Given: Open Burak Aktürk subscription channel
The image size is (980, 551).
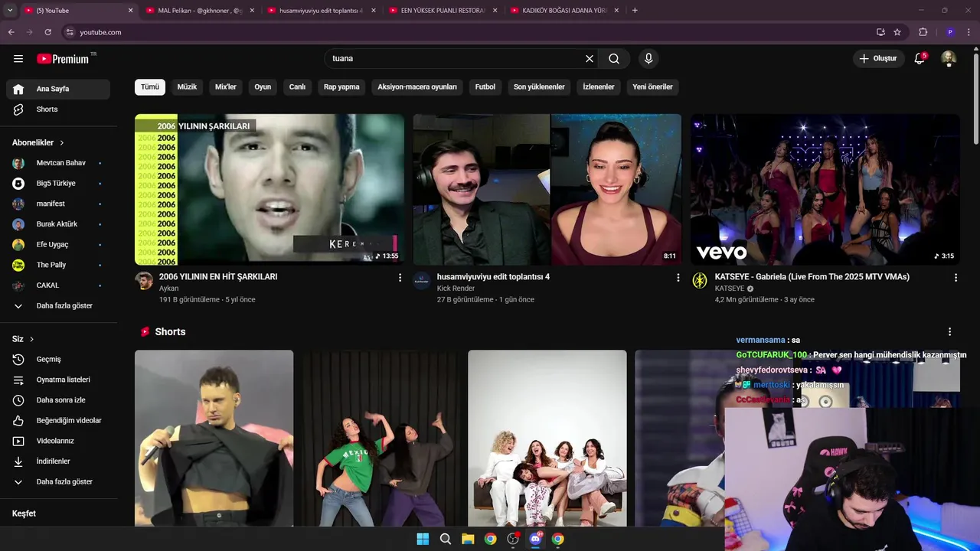Looking at the screenshot, I should (58, 224).
